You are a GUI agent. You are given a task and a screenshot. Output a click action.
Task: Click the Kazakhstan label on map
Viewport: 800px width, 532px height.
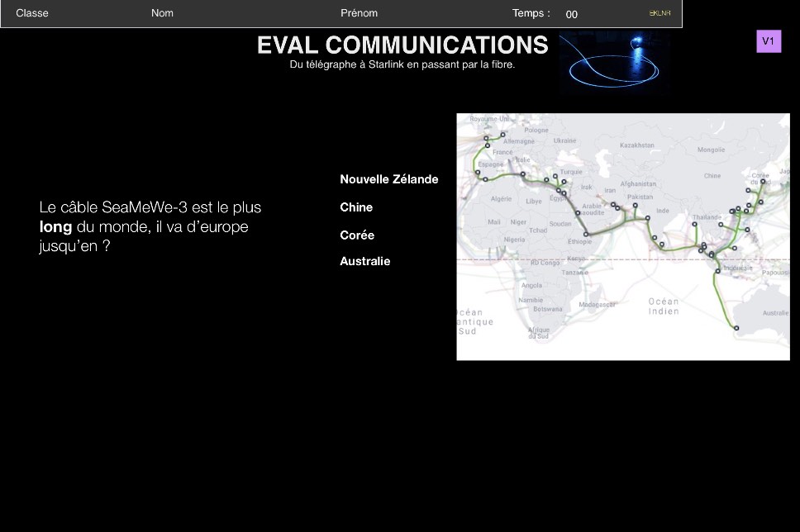[x=636, y=145]
